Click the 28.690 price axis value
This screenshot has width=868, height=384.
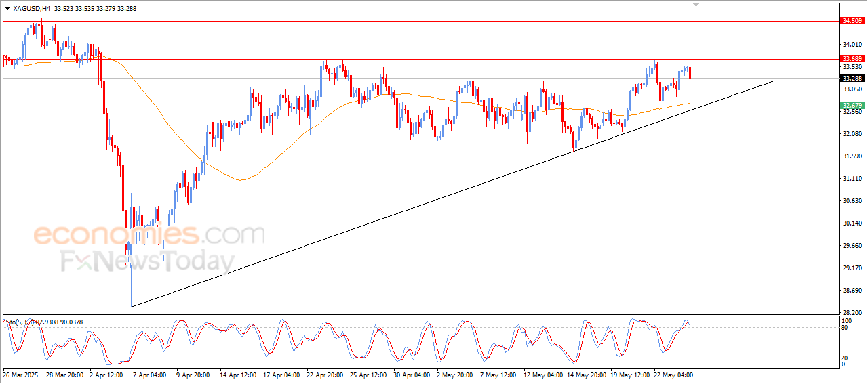(x=852, y=291)
